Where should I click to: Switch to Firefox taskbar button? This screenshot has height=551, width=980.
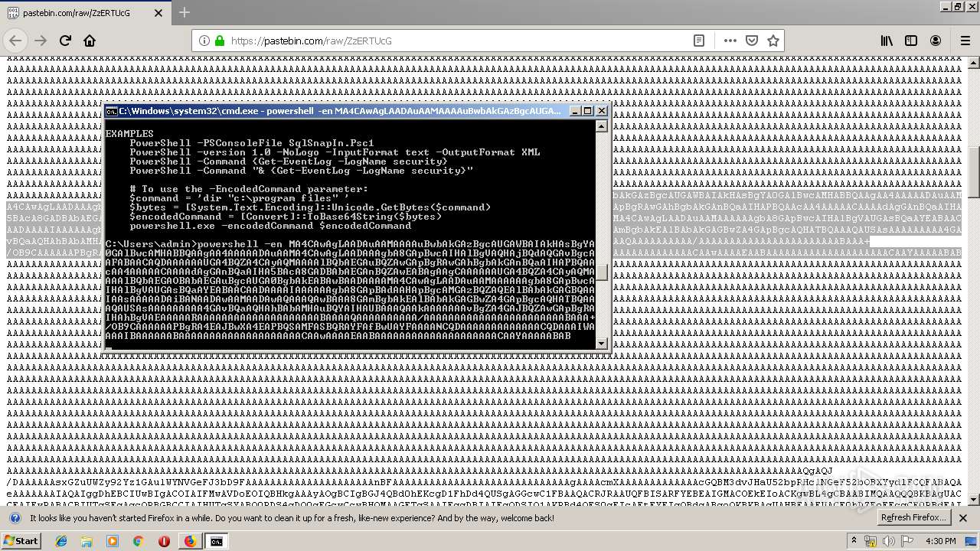coord(190,541)
